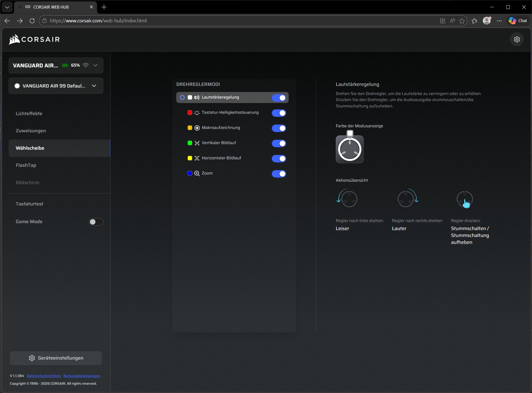Refresh the page with reload icon
The height and width of the screenshot is (393, 532).
tap(32, 21)
